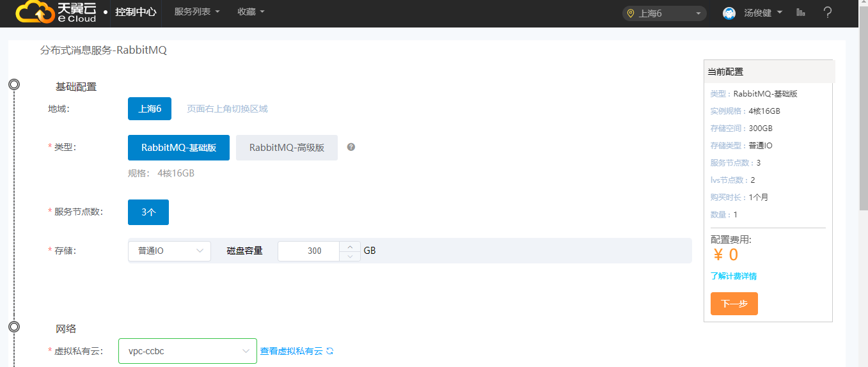Click the 页面右上角切换区域 hint text
This screenshot has height=367, width=868.
[x=227, y=109]
